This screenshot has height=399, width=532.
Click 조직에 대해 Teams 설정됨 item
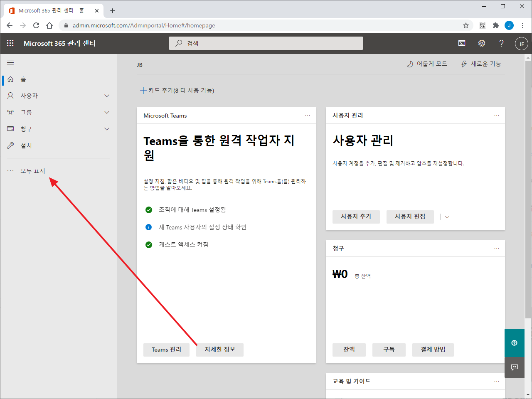(x=192, y=210)
